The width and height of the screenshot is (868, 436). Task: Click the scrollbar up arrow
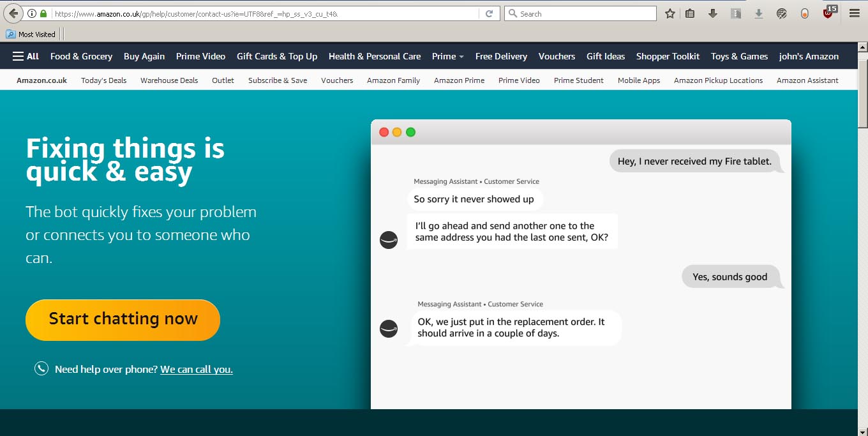click(862, 47)
